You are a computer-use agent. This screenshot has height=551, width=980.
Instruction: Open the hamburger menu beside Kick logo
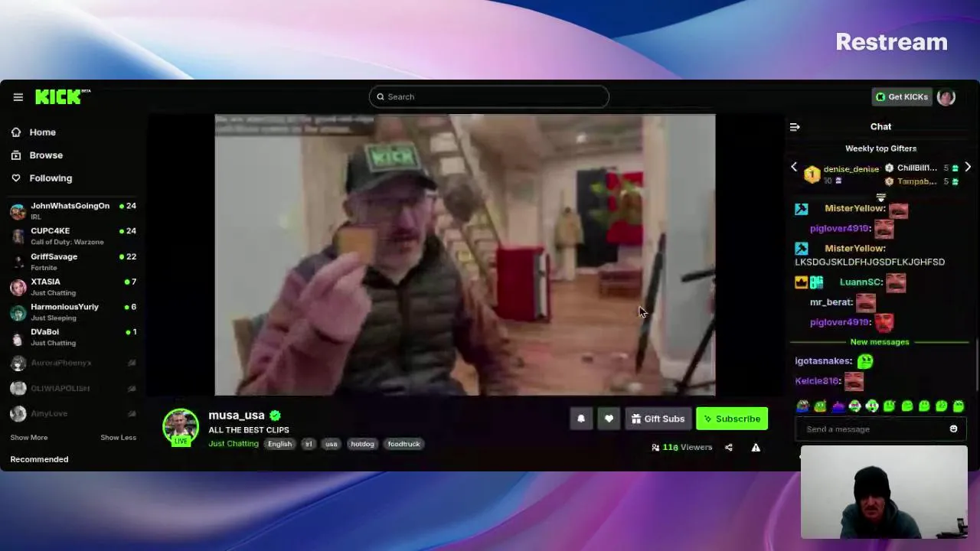18,97
